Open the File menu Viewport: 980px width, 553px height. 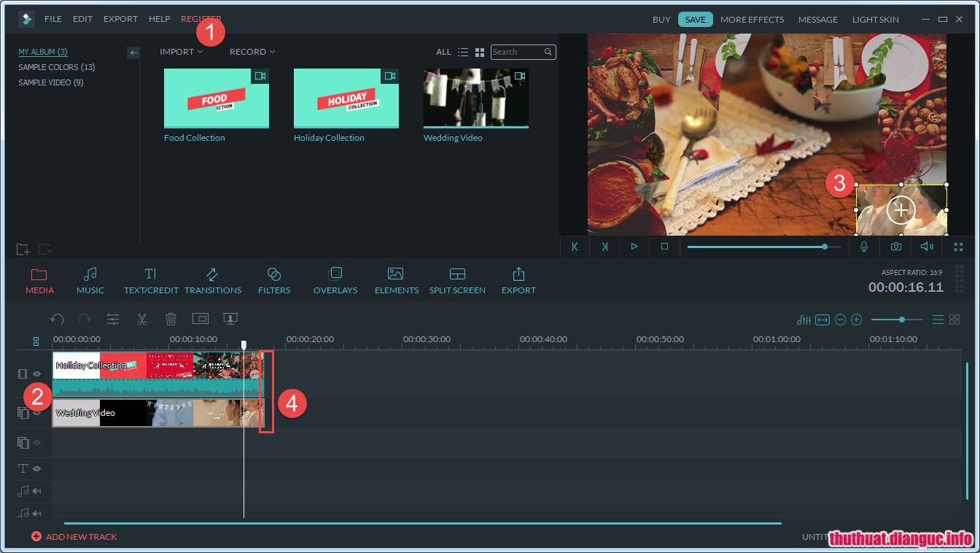(x=53, y=19)
